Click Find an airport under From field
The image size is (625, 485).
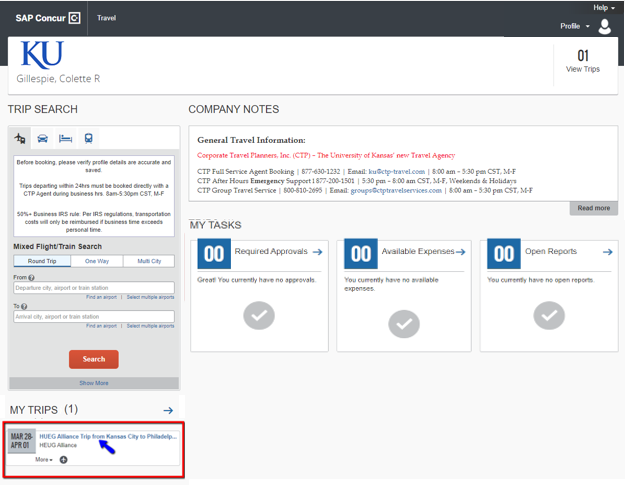(101, 297)
